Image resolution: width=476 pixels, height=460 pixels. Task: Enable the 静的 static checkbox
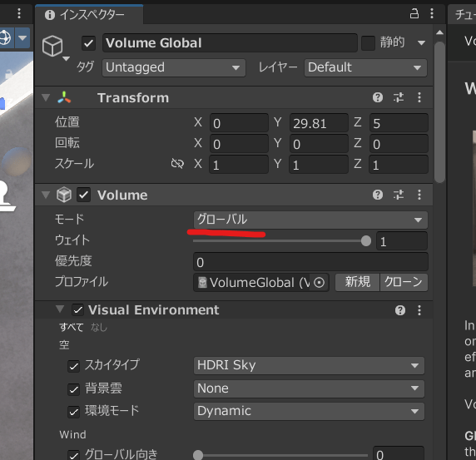click(x=368, y=43)
